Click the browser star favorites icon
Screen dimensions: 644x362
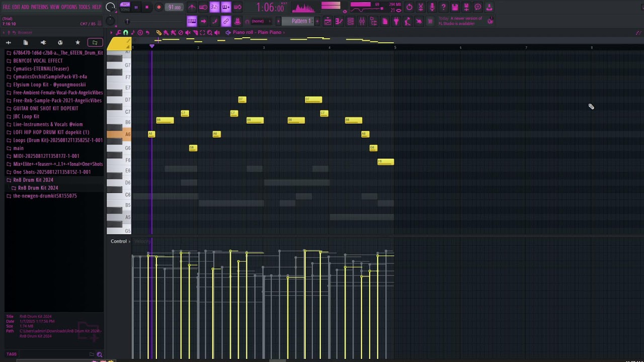(77, 43)
